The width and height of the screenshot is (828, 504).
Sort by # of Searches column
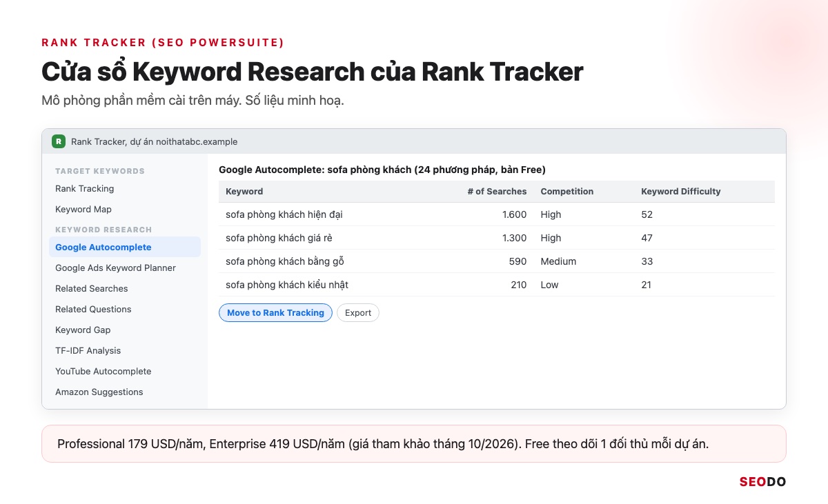496,191
